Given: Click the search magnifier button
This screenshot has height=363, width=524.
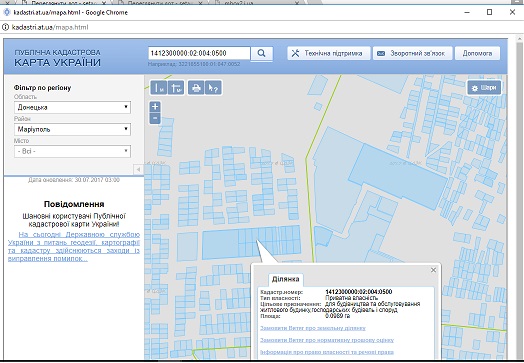Looking at the screenshot, I should click(x=262, y=53).
